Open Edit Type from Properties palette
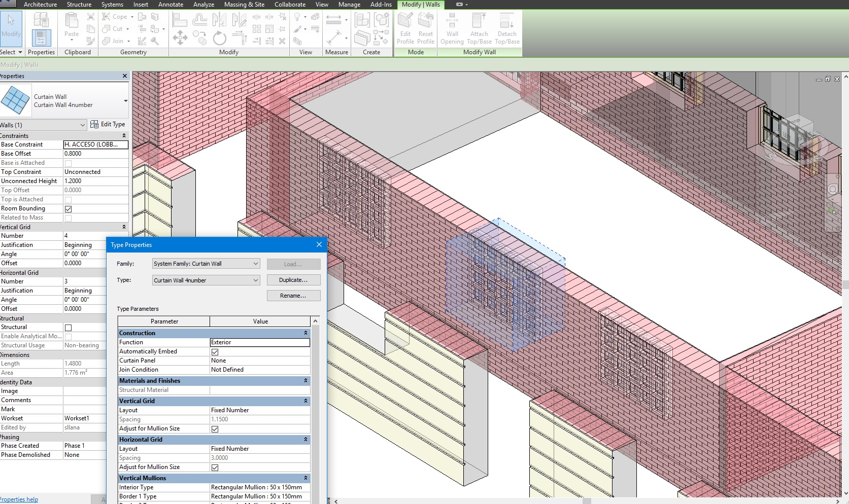 tap(108, 124)
